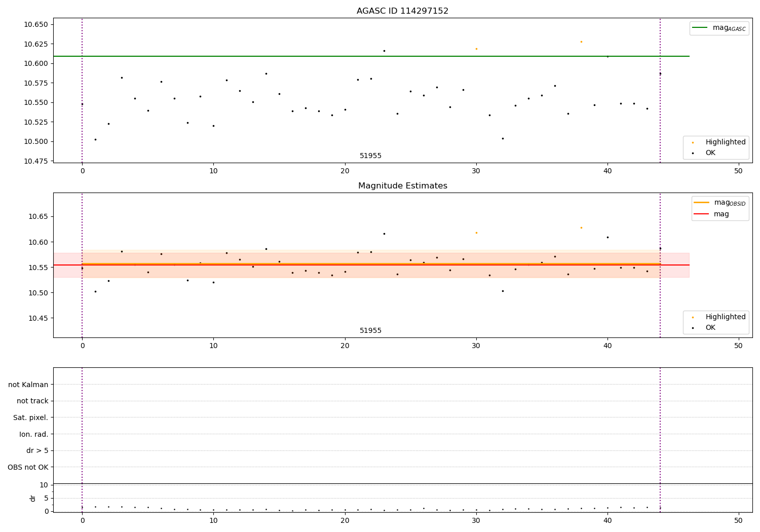Viewport: 760px width, 532px height.
Task: Click the 10.45 tick label in the middle plot
Action: tap(38, 318)
